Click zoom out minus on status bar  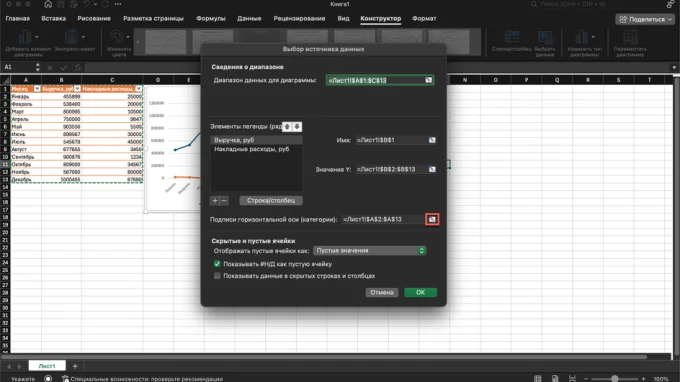tap(586, 379)
